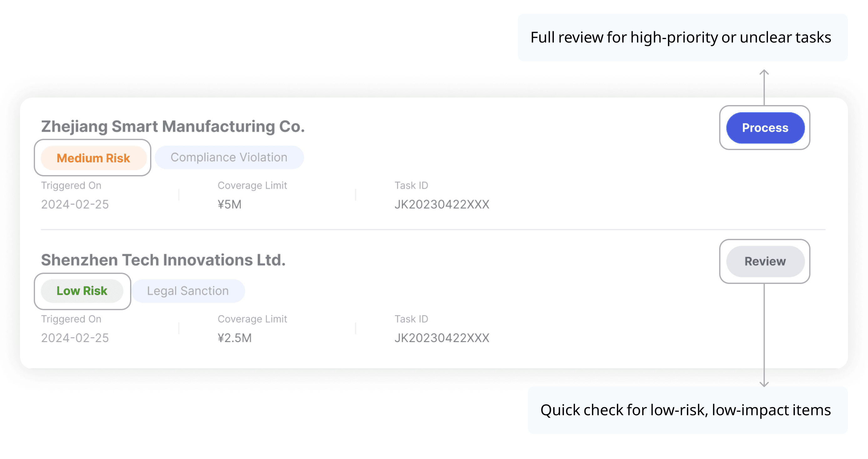Click the Compliance Violation tag

pos(229,157)
